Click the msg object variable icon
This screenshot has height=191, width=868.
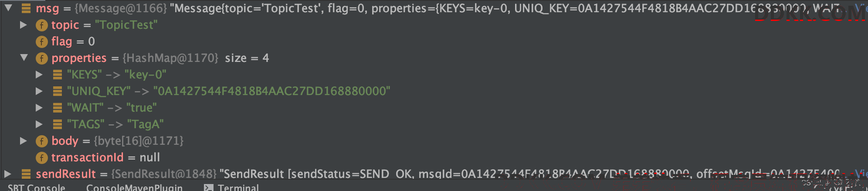(26, 8)
